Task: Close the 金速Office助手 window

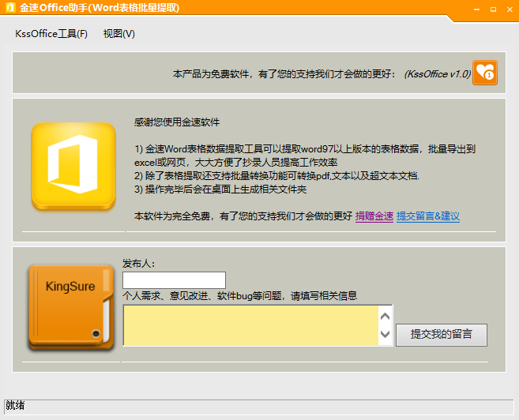Action: click(510, 9)
